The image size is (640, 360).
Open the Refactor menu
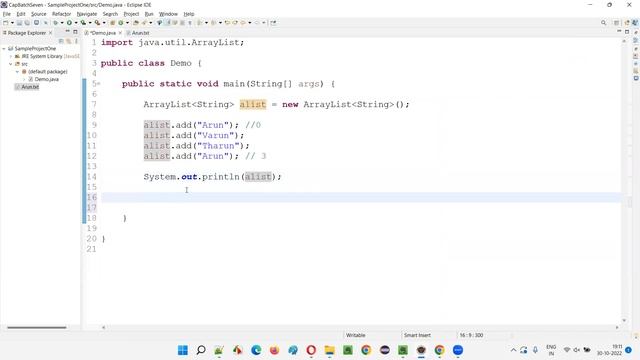click(62, 14)
